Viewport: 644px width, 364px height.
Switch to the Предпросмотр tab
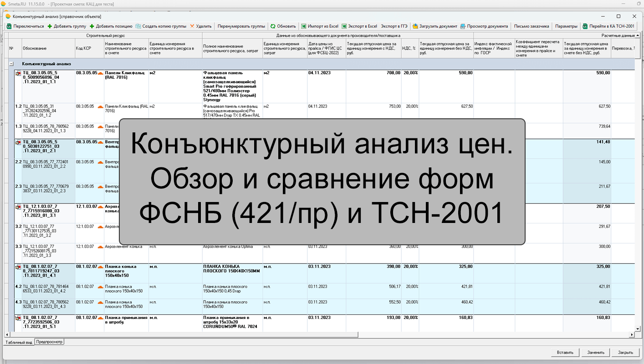coord(50,342)
